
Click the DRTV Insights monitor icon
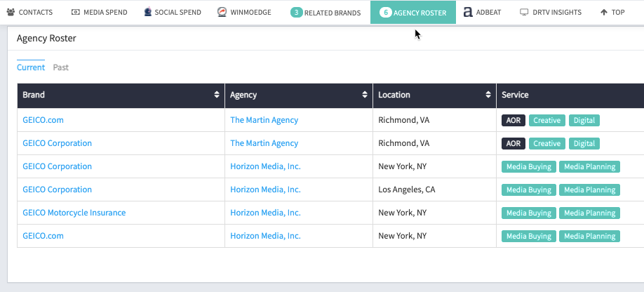point(524,12)
